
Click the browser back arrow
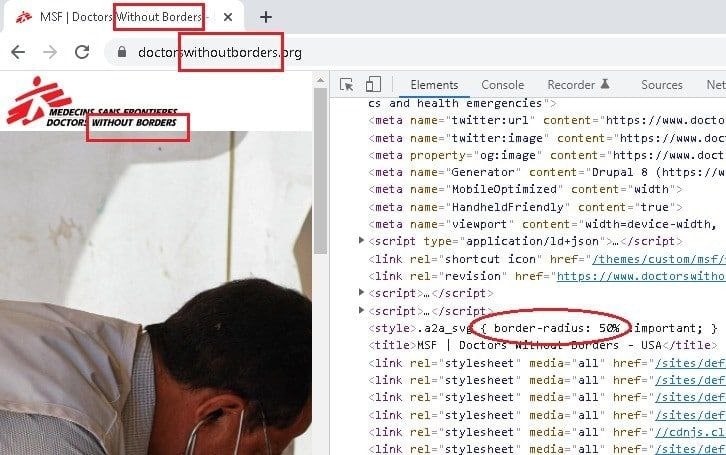click(x=18, y=52)
